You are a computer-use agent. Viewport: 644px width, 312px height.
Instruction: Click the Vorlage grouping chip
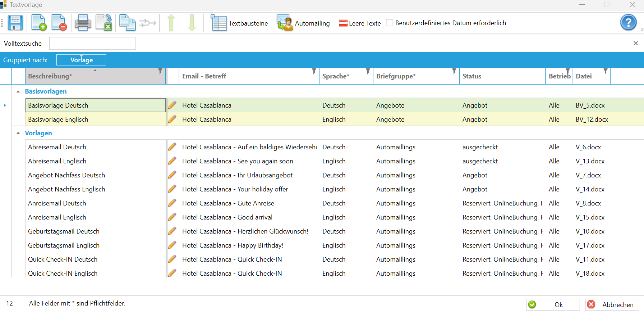(x=81, y=60)
